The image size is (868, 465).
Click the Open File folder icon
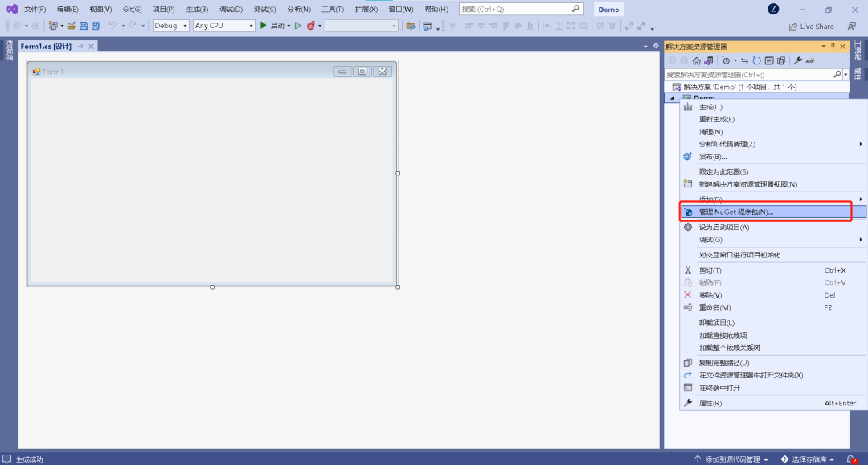[x=72, y=26]
